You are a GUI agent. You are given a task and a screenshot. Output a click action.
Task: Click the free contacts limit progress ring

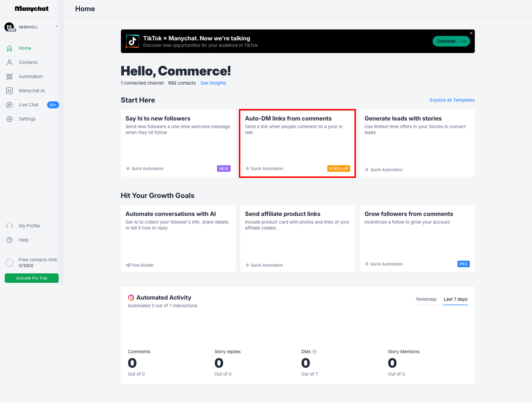tap(9, 263)
